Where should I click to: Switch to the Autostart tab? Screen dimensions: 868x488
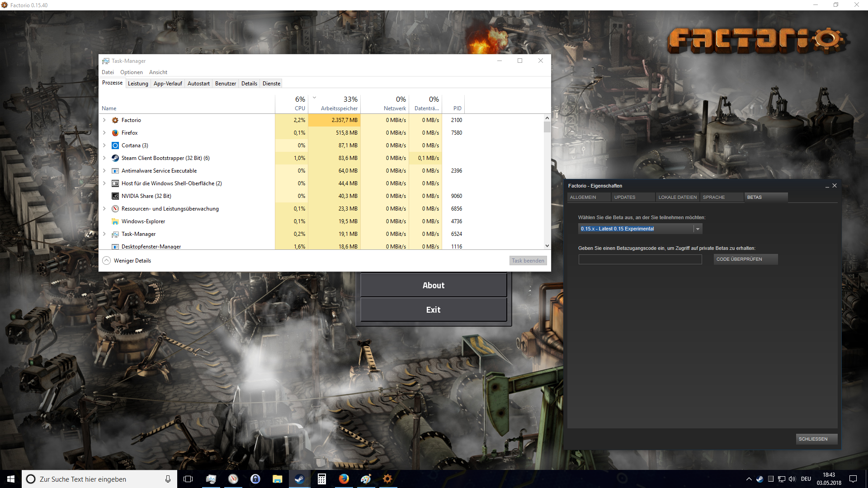click(x=198, y=84)
